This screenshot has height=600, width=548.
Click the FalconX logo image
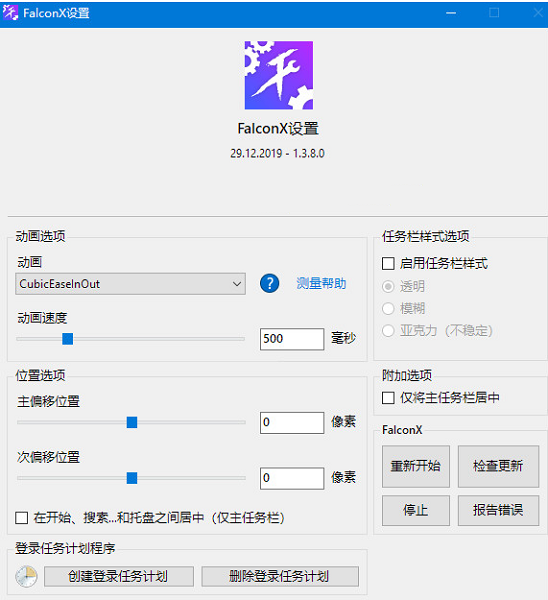tap(279, 75)
